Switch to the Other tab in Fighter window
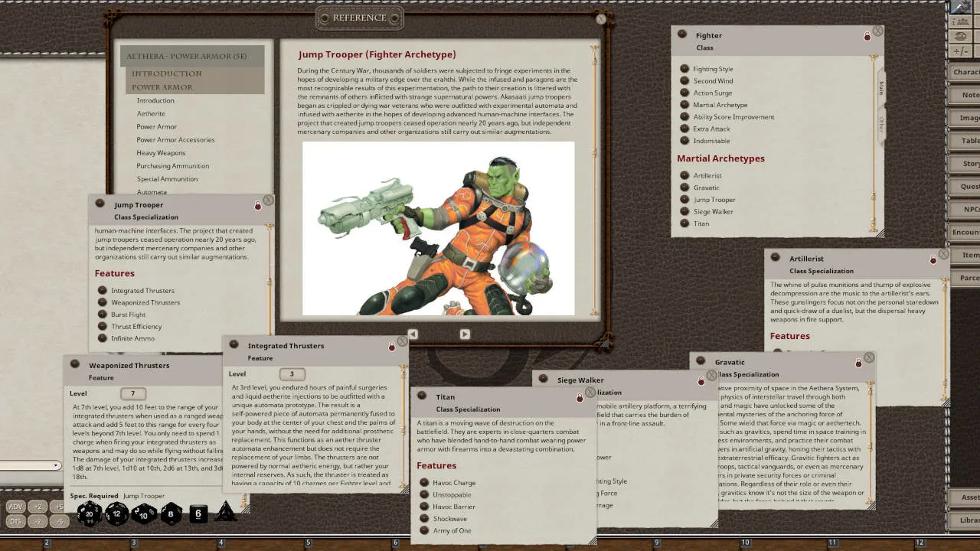This screenshot has height=551, width=980. [x=881, y=124]
